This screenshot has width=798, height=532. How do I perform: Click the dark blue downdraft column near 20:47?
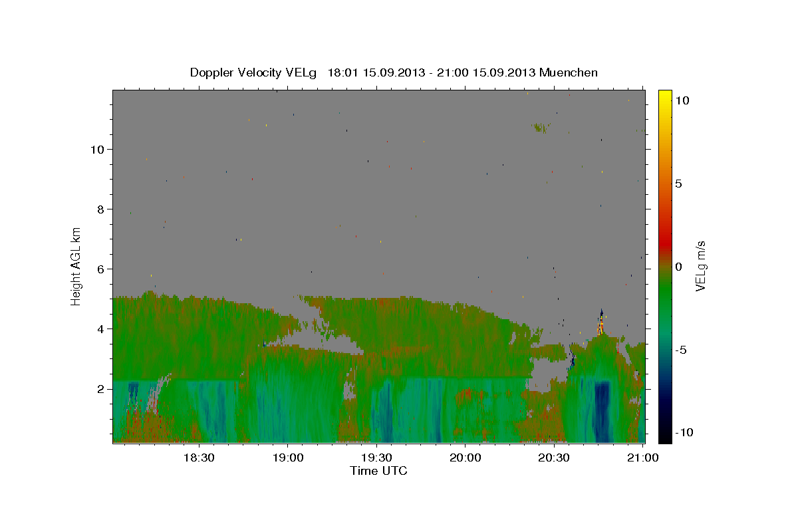602,411
